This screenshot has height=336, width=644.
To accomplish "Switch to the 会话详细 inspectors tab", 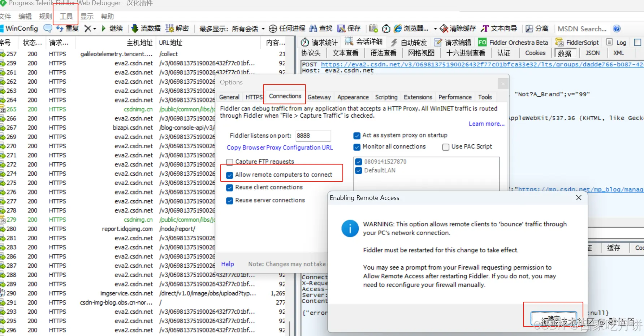I will [364, 42].
